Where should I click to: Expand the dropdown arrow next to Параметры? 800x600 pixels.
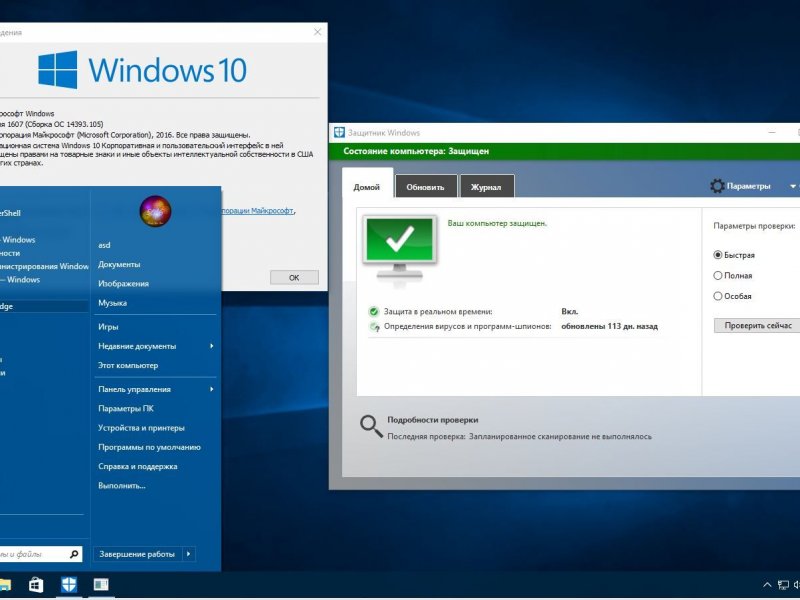click(793, 187)
